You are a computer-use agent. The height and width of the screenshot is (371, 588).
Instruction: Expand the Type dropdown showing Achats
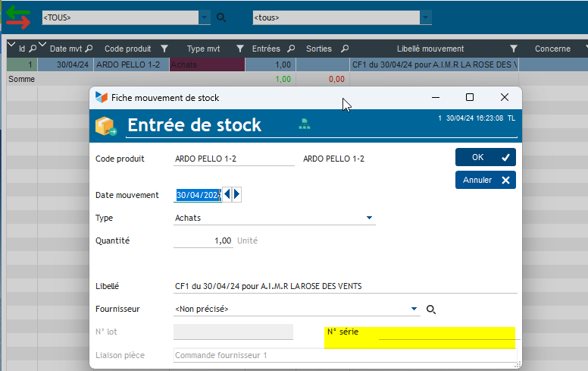(x=370, y=219)
